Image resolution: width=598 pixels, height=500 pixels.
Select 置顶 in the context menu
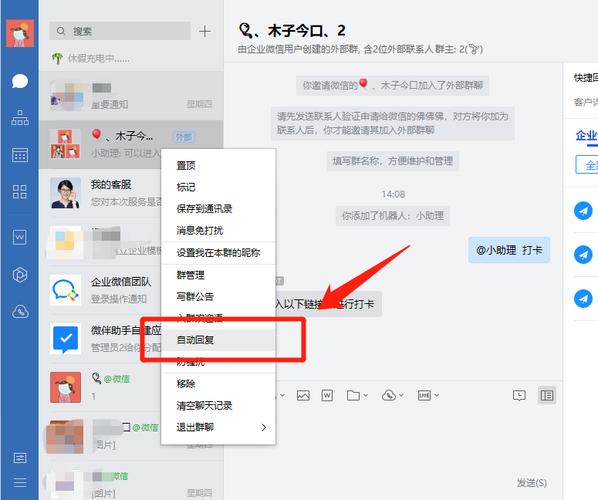(218, 165)
